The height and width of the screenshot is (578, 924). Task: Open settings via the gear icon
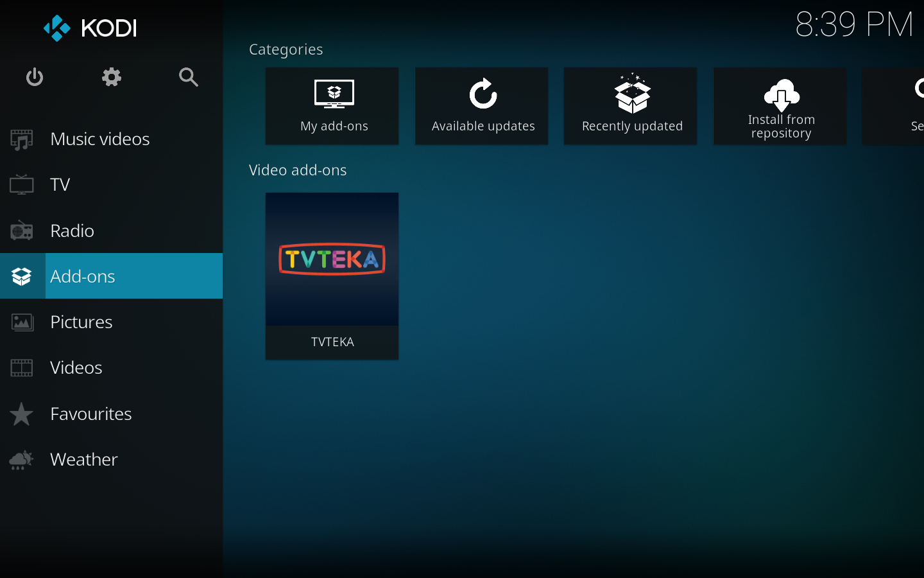coord(112,78)
